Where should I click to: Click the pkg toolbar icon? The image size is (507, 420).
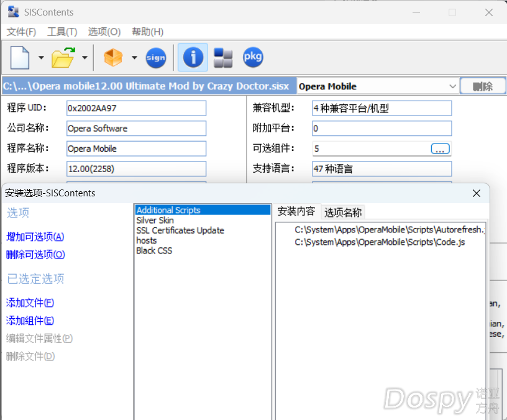pos(253,57)
